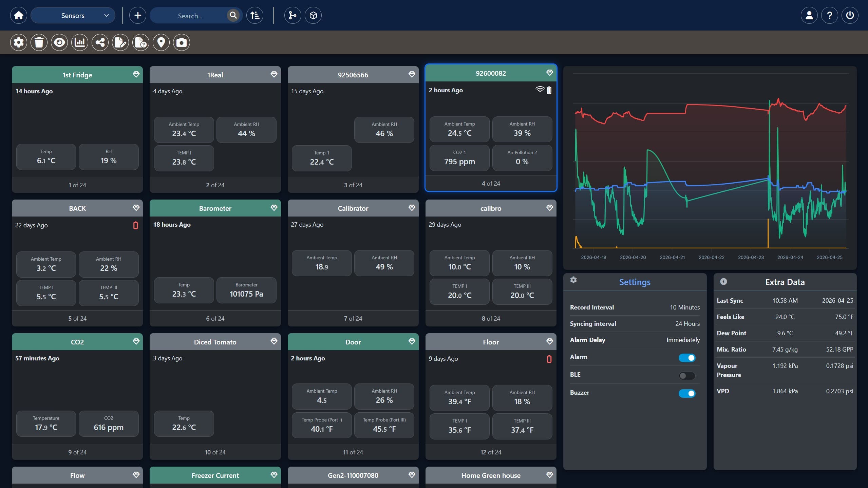Go to the Home icon
The width and height of the screenshot is (868, 488).
(19, 15)
